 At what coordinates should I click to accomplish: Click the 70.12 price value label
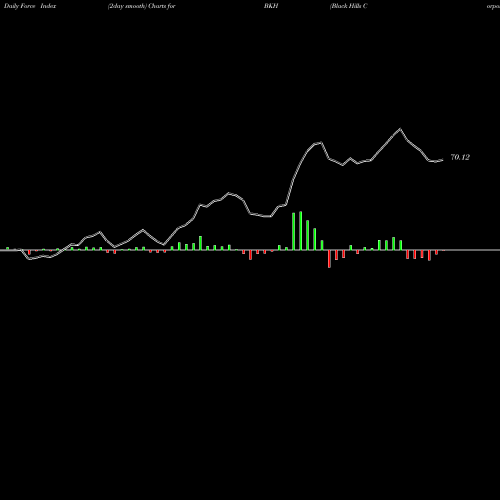[460, 157]
